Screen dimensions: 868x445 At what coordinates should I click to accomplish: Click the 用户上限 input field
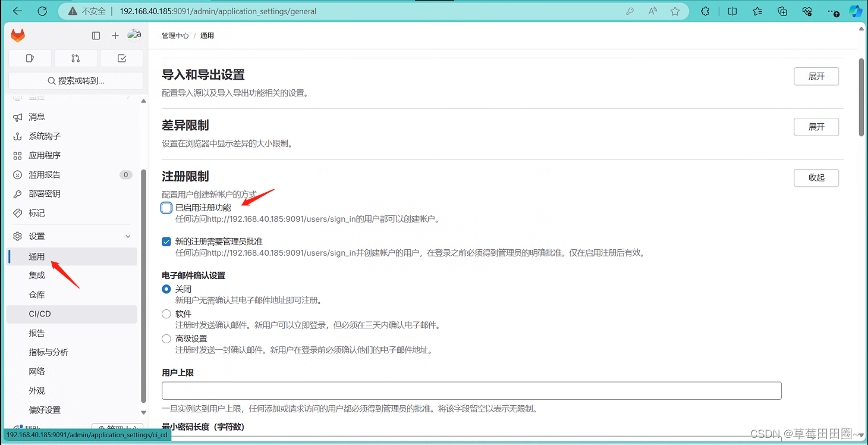tap(471, 391)
